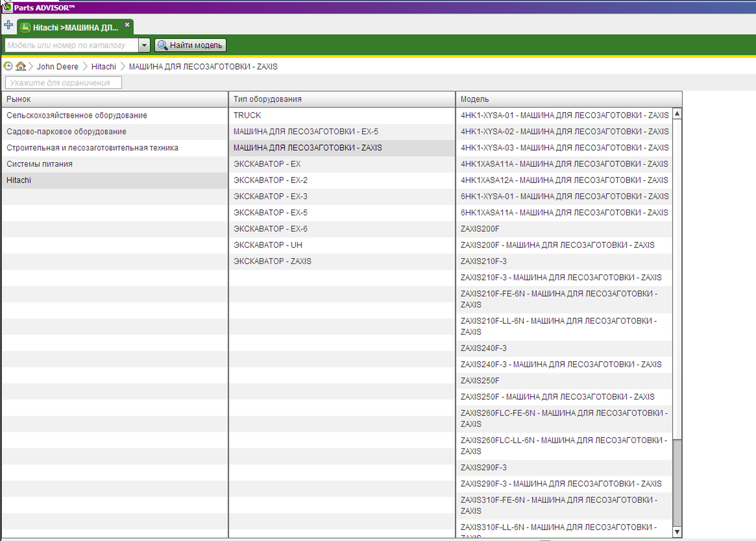The height and width of the screenshot is (541, 756).
Task: Select Сельскохозяйственное оборудование market
Action: [x=77, y=115]
